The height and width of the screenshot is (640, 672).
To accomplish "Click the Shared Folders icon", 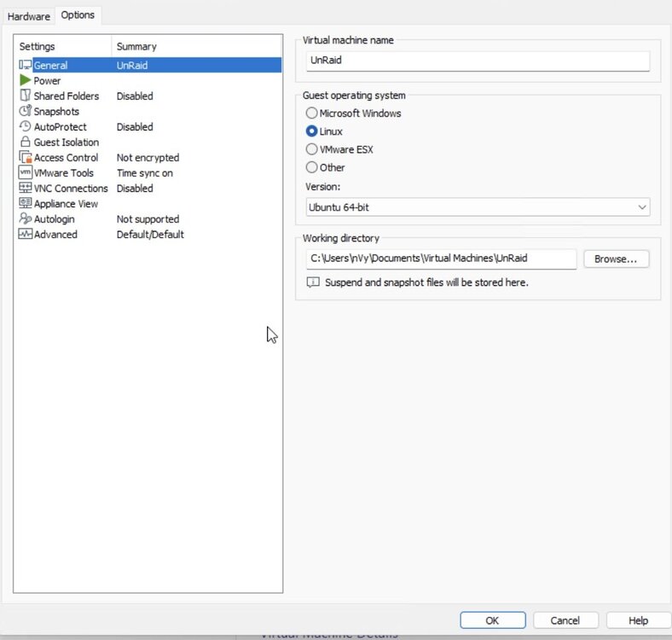I will 26,96.
